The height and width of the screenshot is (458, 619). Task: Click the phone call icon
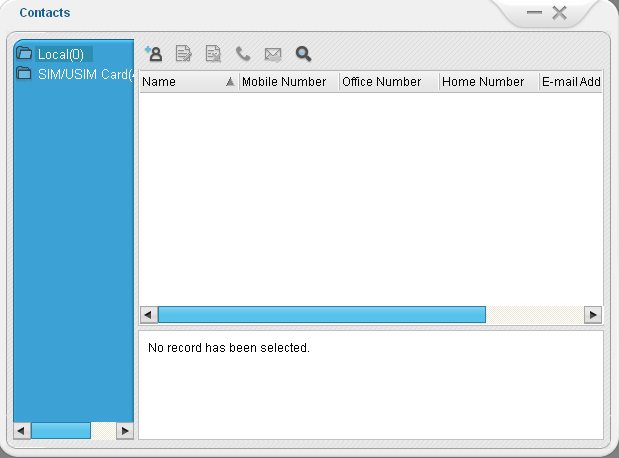(x=243, y=54)
